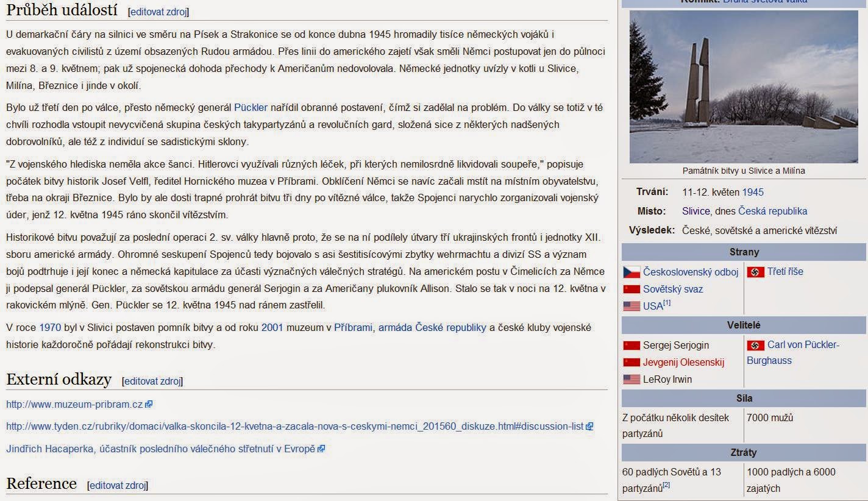This screenshot has width=868, height=501.
Task: Open the 2001 year link
Action: [x=272, y=327]
